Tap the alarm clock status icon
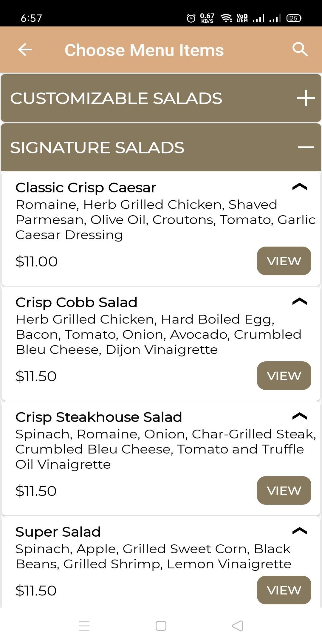Screen dimensions: 322x644 click(x=191, y=18)
